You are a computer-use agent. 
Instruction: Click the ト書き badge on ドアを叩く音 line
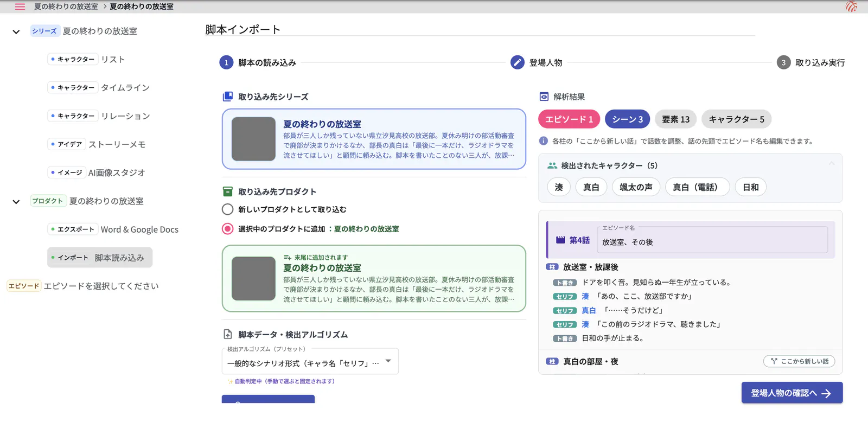tap(565, 283)
